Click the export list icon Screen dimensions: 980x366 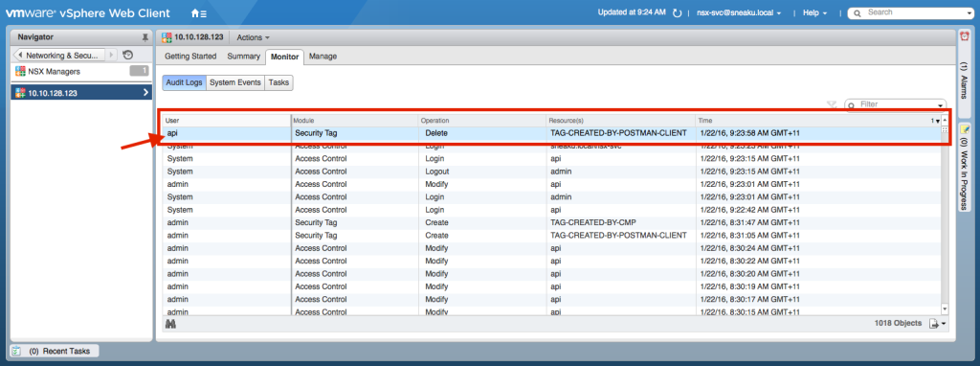pyautogui.click(x=934, y=324)
